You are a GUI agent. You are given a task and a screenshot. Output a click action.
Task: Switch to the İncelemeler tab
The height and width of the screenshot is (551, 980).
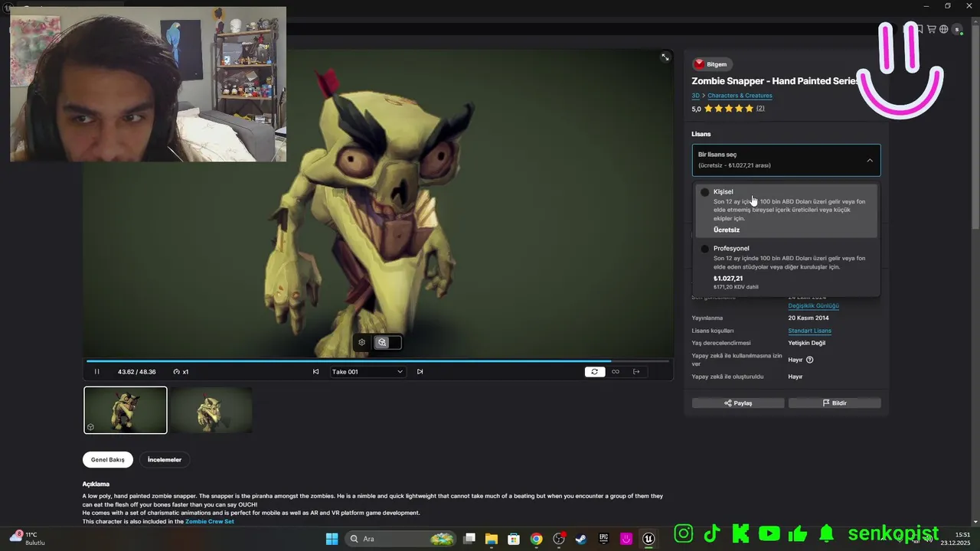pos(165,460)
